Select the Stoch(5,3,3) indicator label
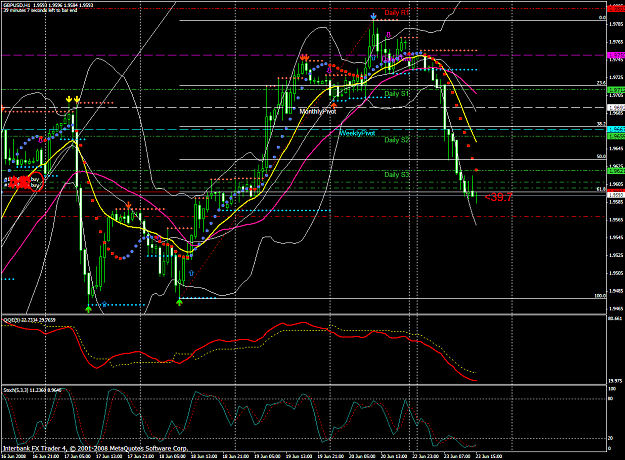The height and width of the screenshot is (460, 625). coord(32,390)
